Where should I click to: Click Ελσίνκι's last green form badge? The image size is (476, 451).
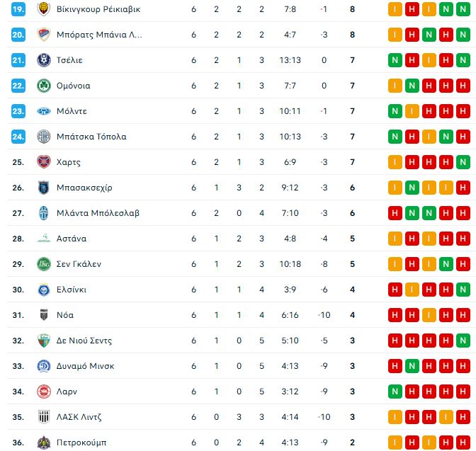point(463,290)
